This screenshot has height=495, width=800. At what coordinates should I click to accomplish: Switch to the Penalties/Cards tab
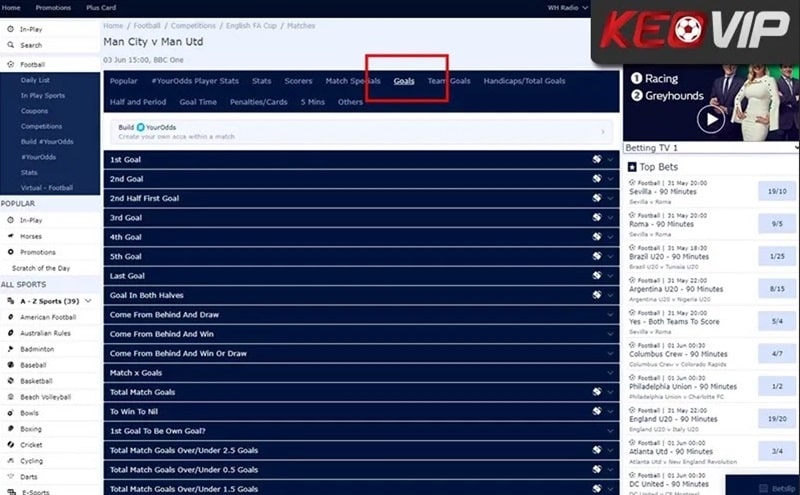(x=259, y=102)
